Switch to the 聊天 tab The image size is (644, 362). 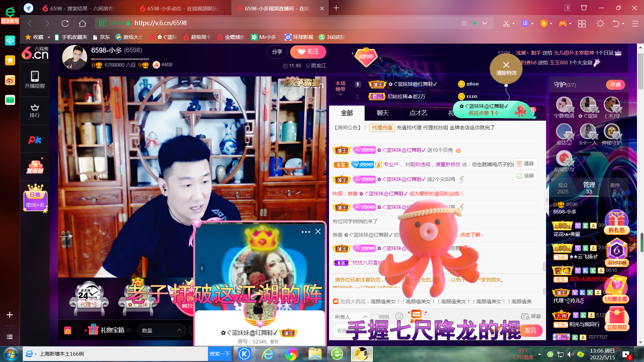click(383, 113)
